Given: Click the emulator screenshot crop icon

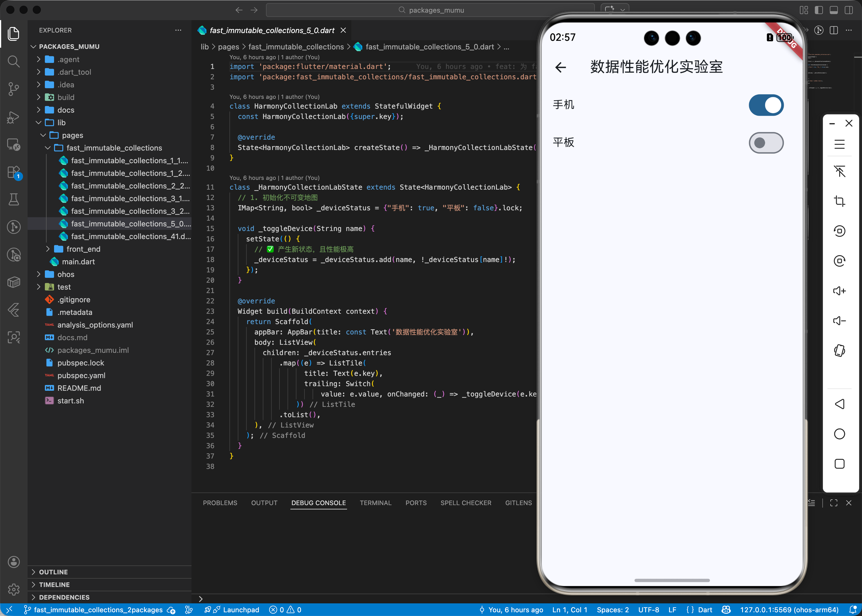Looking at the screenshot, I should click(x=839, y=201).
